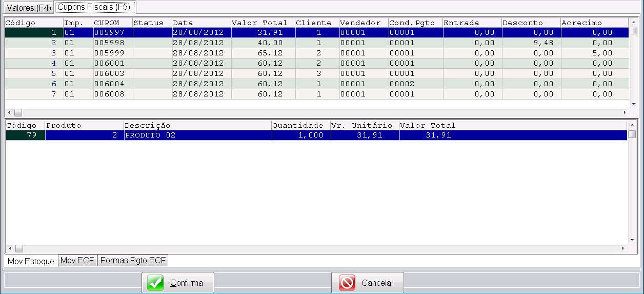Switch to the Valores (F4) tab
Viewport: 644px width, 294px height.
(29, 8)
